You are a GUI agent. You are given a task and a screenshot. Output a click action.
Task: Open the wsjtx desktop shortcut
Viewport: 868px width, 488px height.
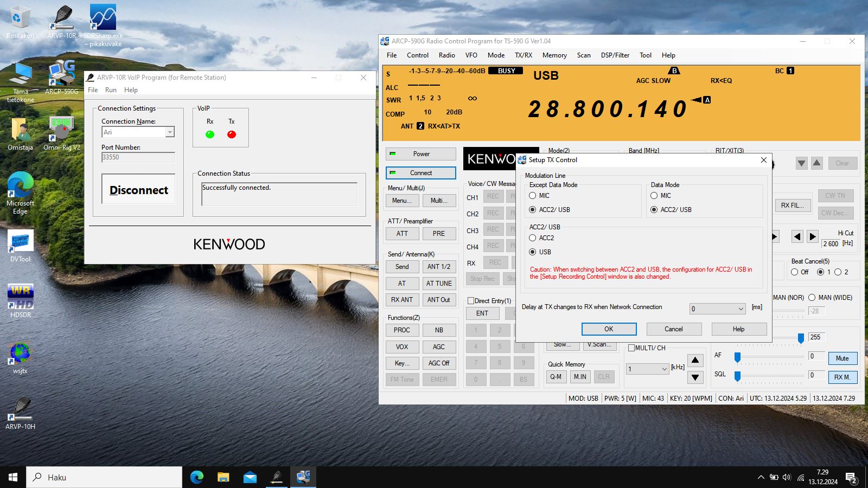click(20, 358)
